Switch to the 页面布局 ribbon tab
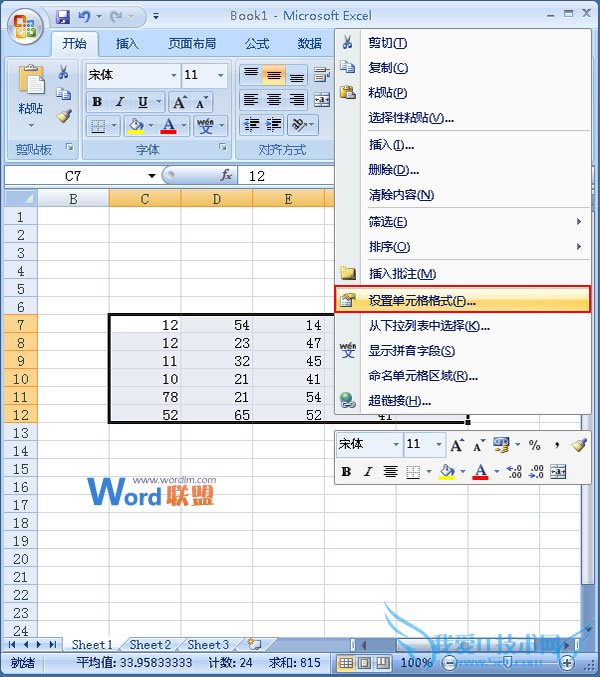Image resolution: width=600 pixels, height=677 pixels. click(192, 44)
